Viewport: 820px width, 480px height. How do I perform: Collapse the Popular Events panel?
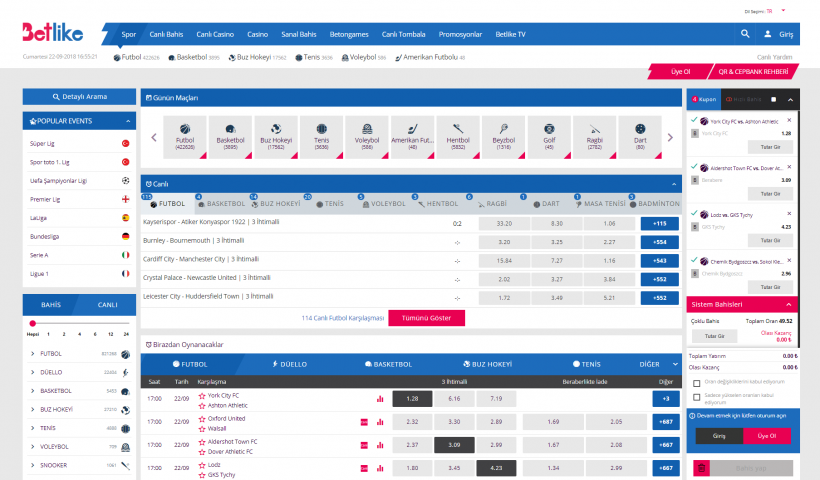coord(128,121)
